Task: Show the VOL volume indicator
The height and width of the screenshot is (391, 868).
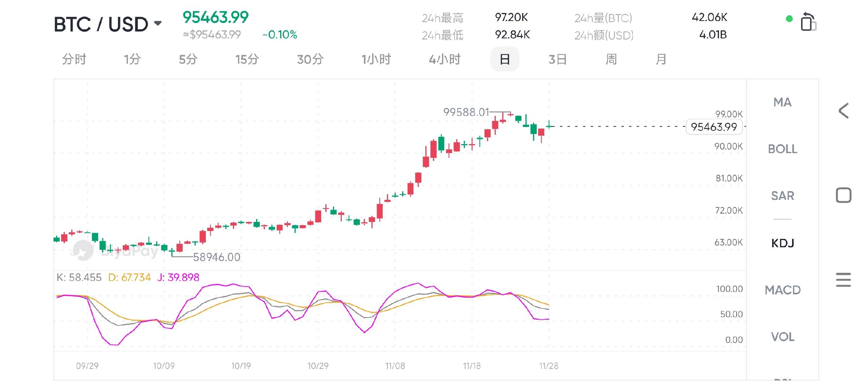Action: pos(782,337)
